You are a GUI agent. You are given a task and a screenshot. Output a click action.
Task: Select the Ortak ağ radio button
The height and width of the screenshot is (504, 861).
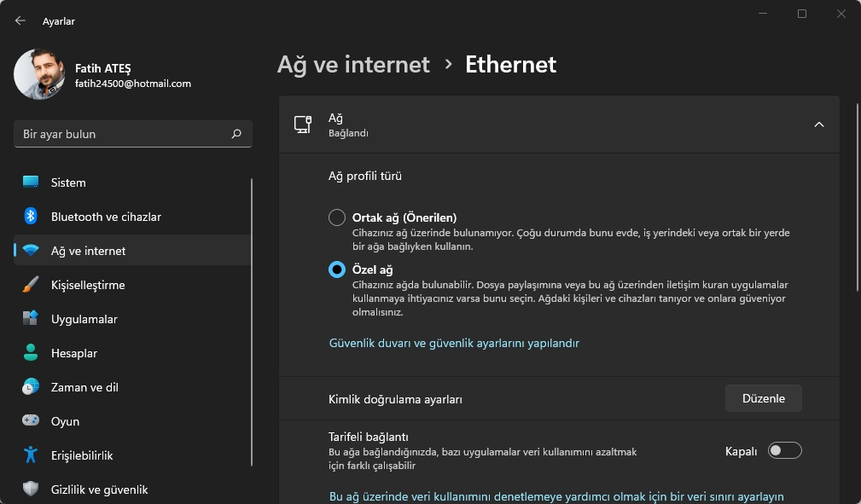click(337, 217)
